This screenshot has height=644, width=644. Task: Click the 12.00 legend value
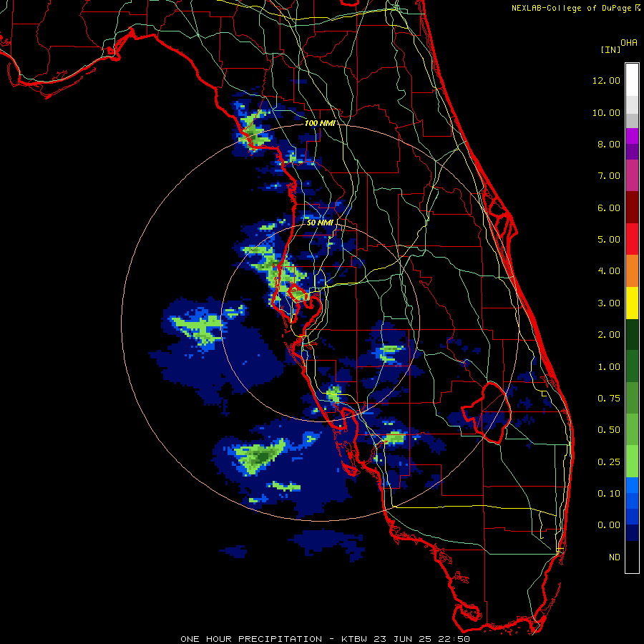[x=606, y=80]
